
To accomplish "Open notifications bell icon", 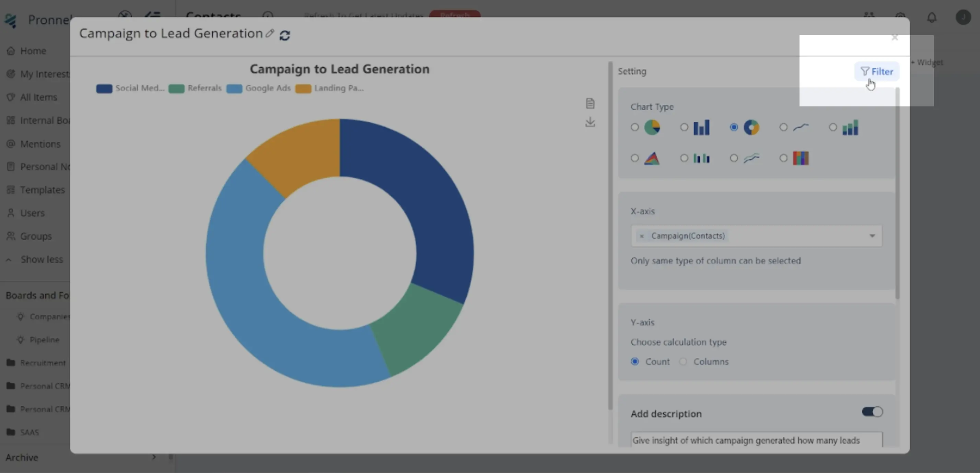I will 932,18.
